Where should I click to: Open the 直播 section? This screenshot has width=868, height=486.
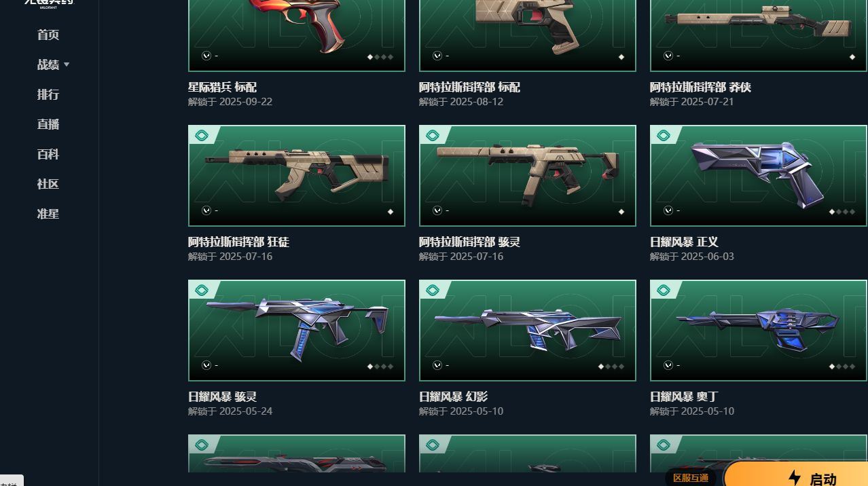48,124
